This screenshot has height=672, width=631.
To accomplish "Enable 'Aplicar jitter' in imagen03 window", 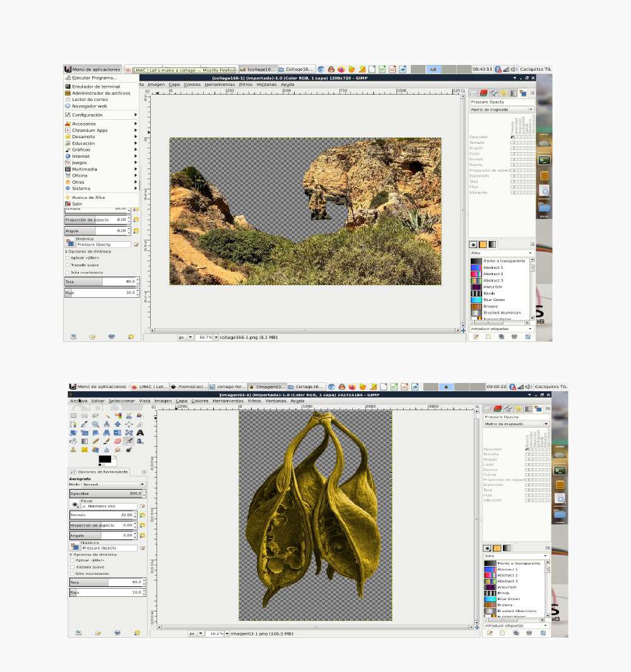I will coord(73,560).
